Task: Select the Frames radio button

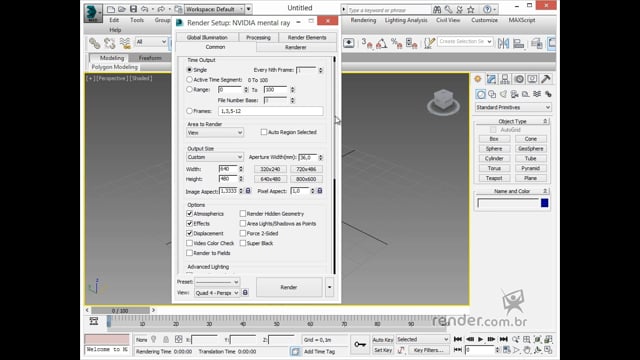Action: 189,111
